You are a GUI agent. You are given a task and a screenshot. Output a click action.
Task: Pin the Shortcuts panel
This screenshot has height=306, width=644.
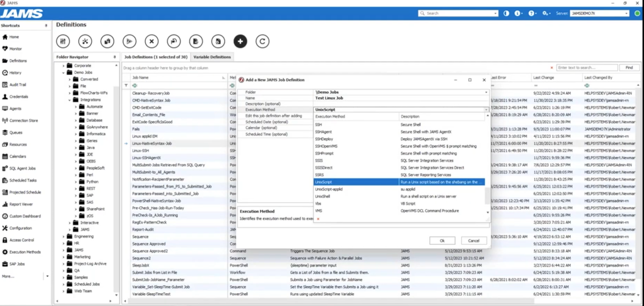[46, 25]
